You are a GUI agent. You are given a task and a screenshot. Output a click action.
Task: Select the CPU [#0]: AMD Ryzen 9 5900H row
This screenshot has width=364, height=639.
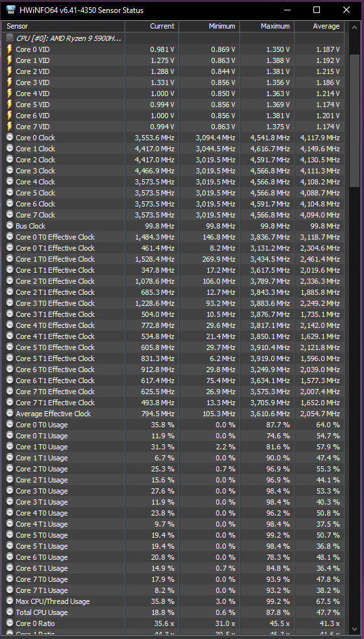coord(173,38)
